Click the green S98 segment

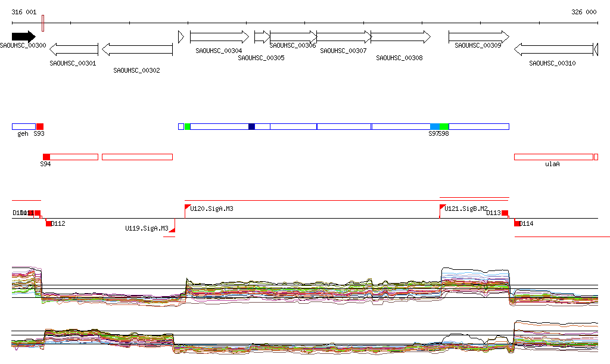click(444, 126)
